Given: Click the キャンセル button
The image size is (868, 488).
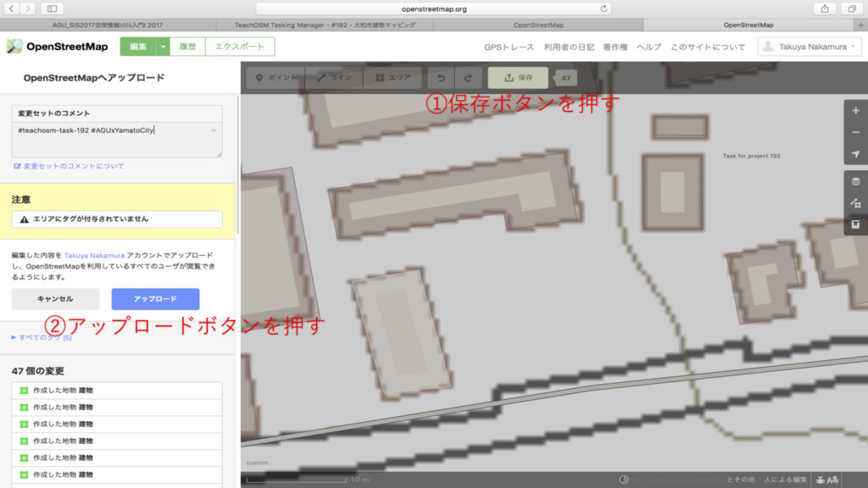Looking at the screenshot, I should click(x=55, y=299).
